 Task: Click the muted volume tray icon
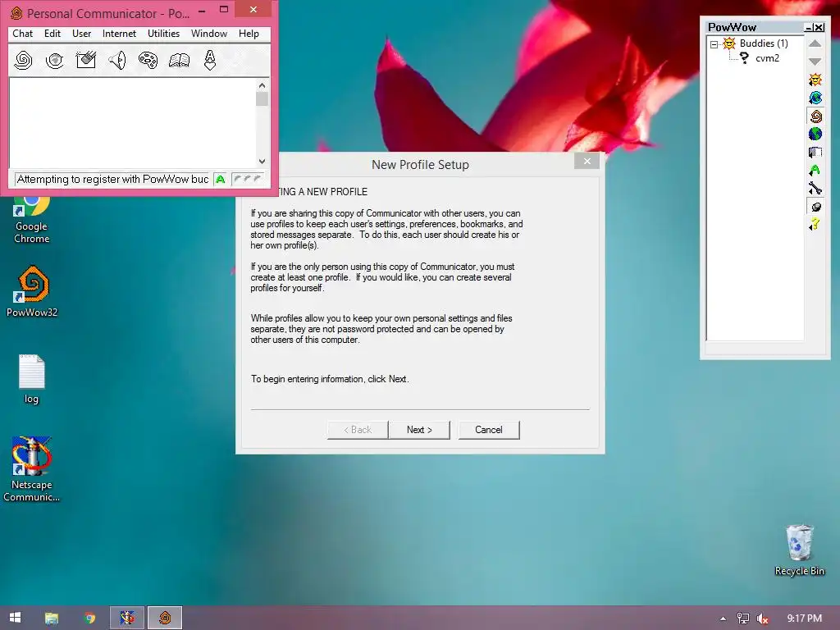(x=762, y=619)
